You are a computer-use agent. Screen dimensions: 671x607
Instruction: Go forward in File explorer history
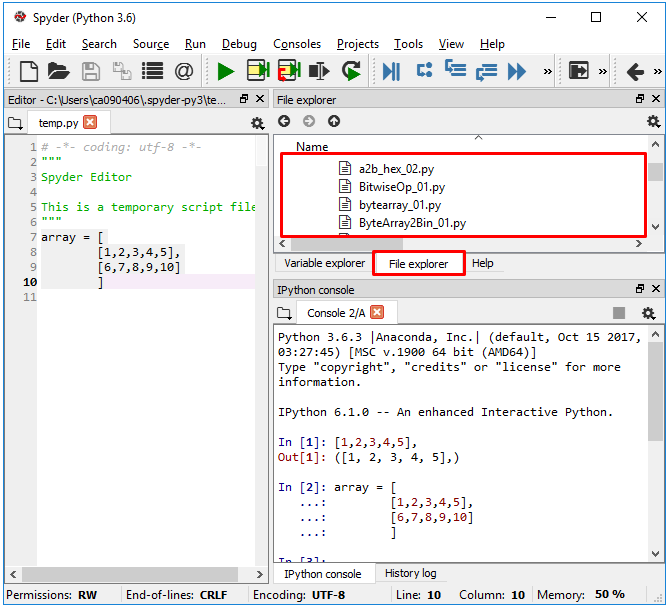(x=309, y=122)
